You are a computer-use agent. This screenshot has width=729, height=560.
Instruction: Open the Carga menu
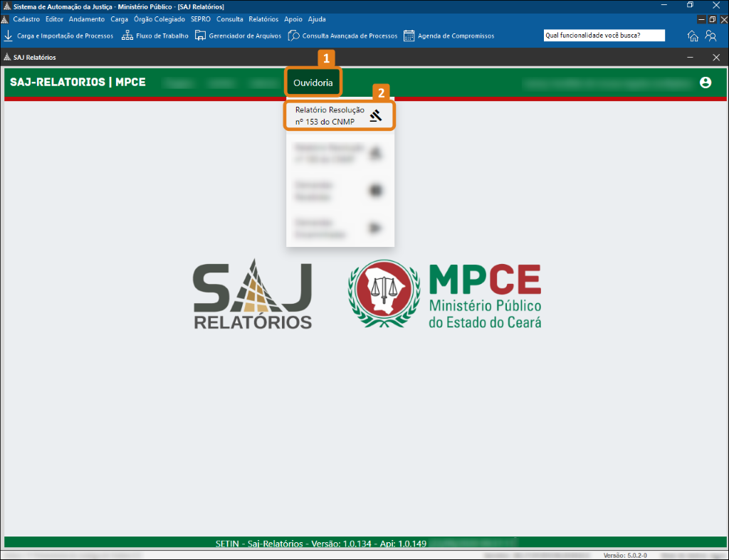point(119,19)
